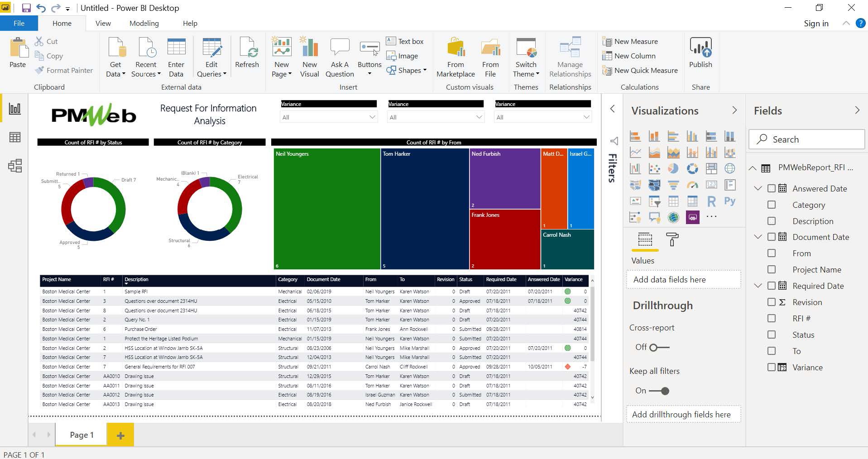Open the Fields well tab

pos(645,239)
